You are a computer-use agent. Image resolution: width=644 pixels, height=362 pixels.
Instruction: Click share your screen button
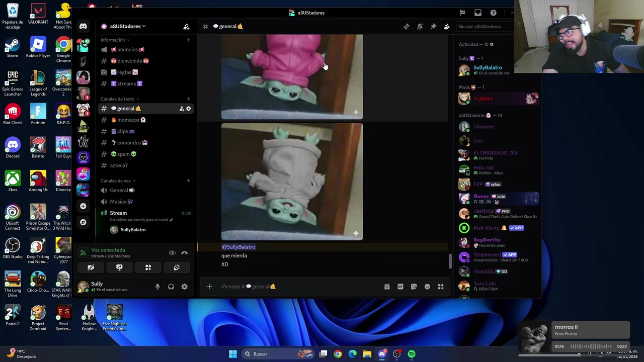click(x=119, y=267)
